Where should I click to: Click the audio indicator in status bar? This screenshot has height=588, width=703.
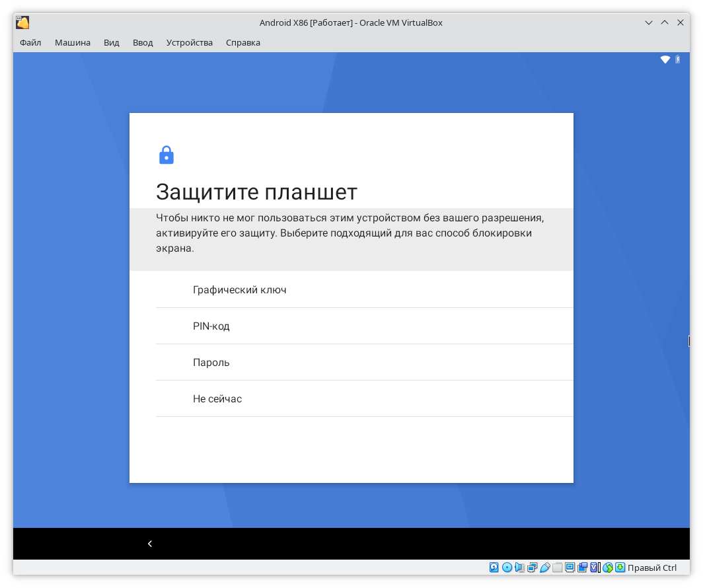[519, 568]
